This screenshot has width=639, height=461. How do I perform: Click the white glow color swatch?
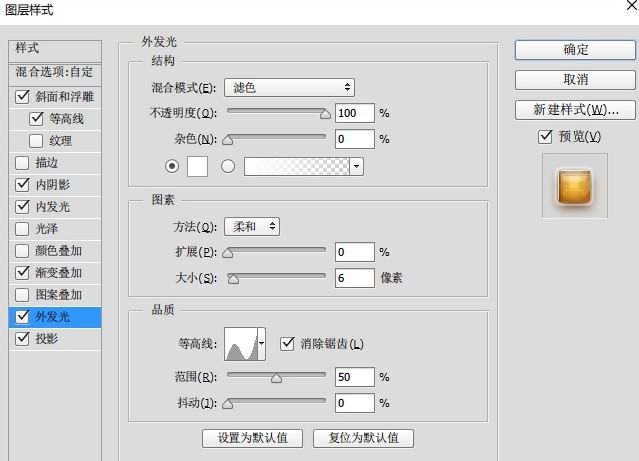coord(197,166)
